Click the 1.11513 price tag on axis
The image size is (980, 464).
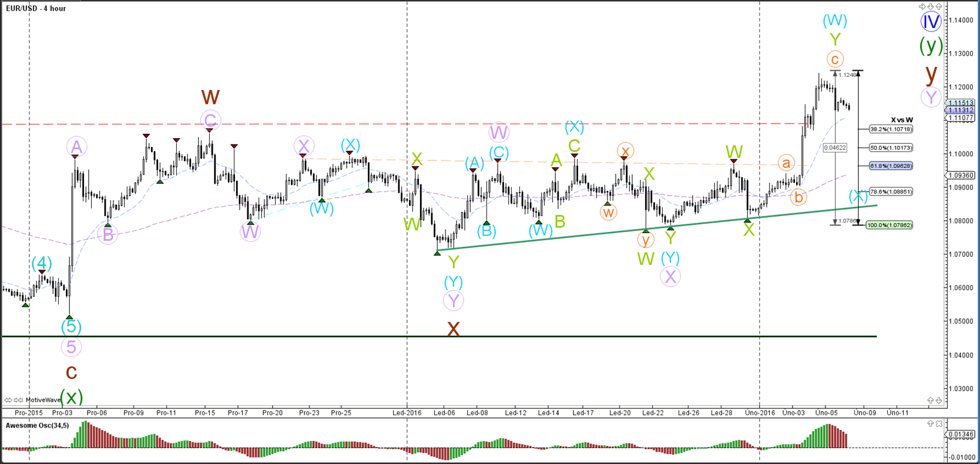click(x=960, y=103)
